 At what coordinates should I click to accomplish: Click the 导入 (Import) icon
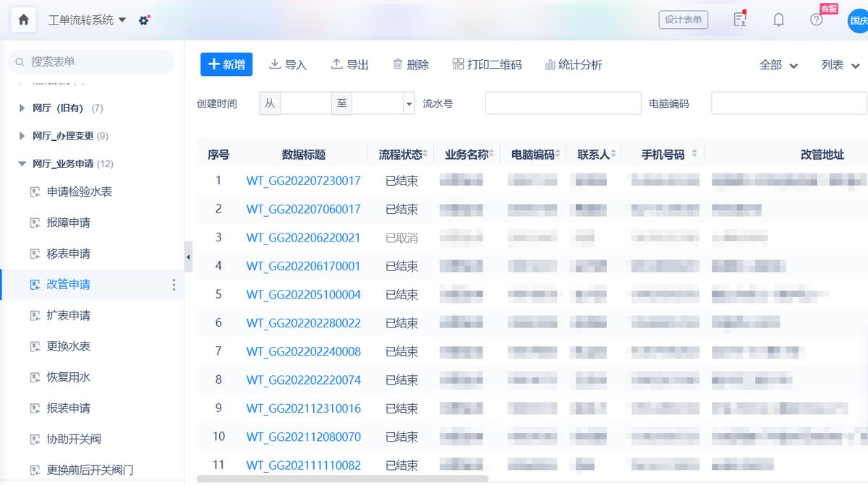[275, 64]
